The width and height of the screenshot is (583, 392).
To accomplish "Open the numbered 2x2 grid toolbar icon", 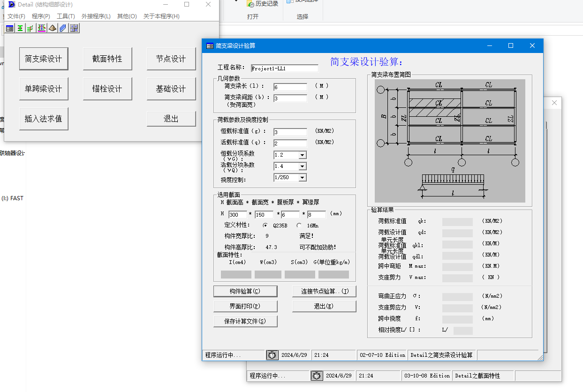I will [x=74, y=28].
